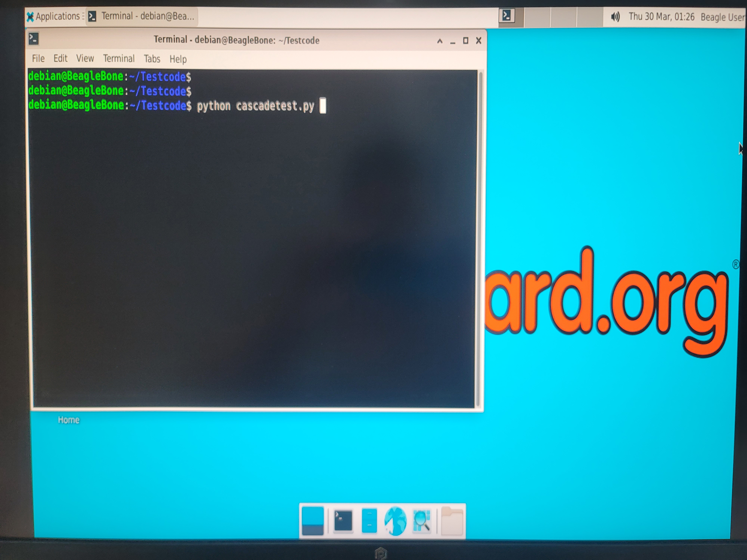This screenshot has height=560, width=747.
Task: Close the Terminal window
Action: [478, 41]
